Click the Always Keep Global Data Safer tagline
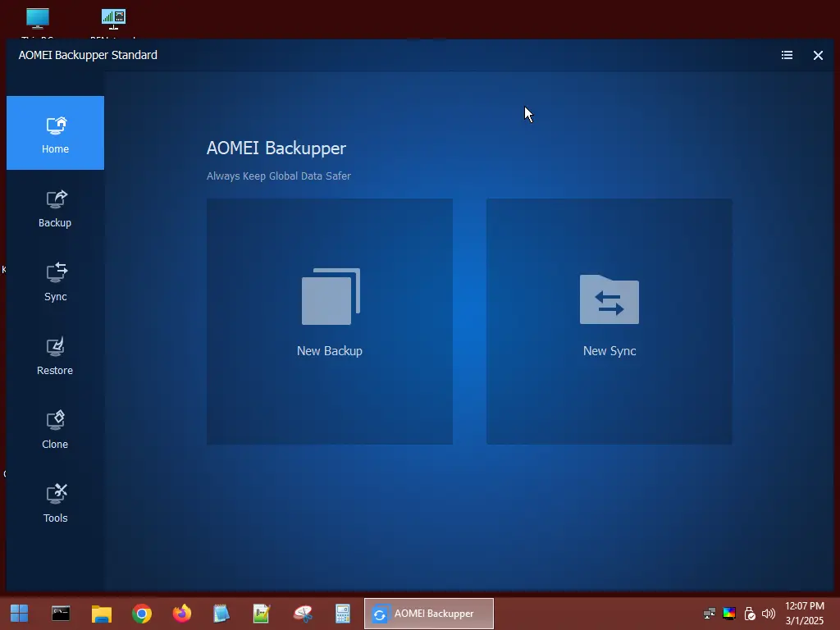 [x=279, y=176]
